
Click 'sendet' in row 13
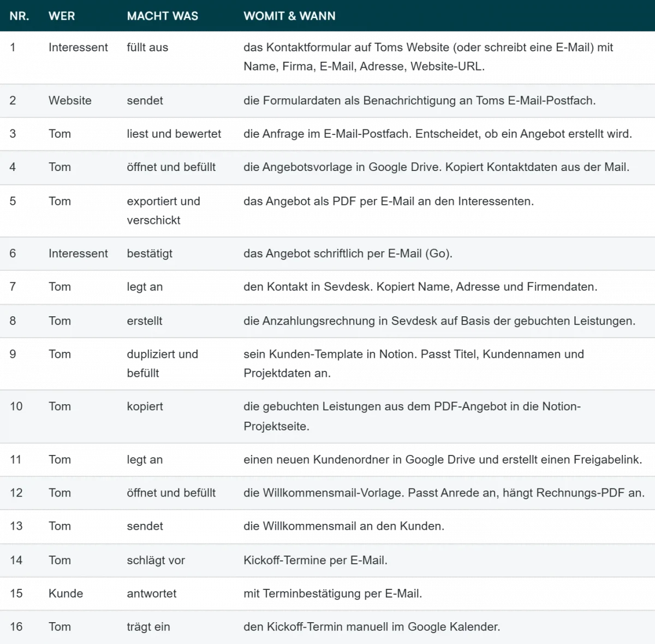pos(145,527)
